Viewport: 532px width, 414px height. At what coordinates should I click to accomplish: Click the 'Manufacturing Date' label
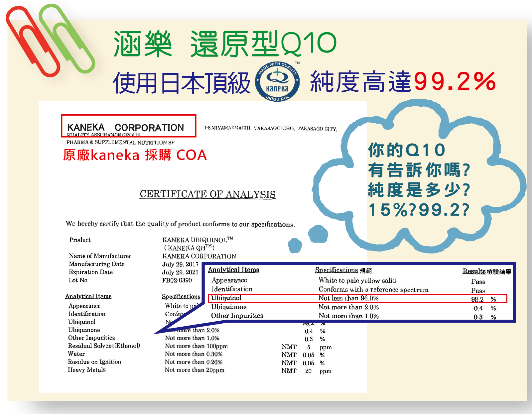click(97, 264)
